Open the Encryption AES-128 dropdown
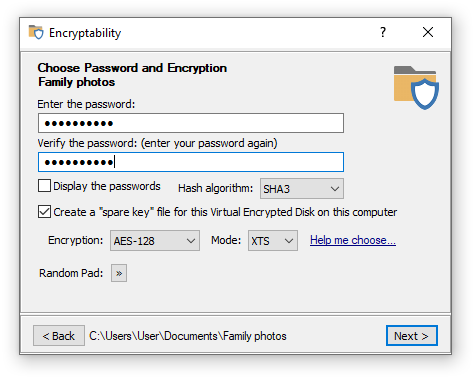This screenshot has width=474, height=379. point(155,240)
